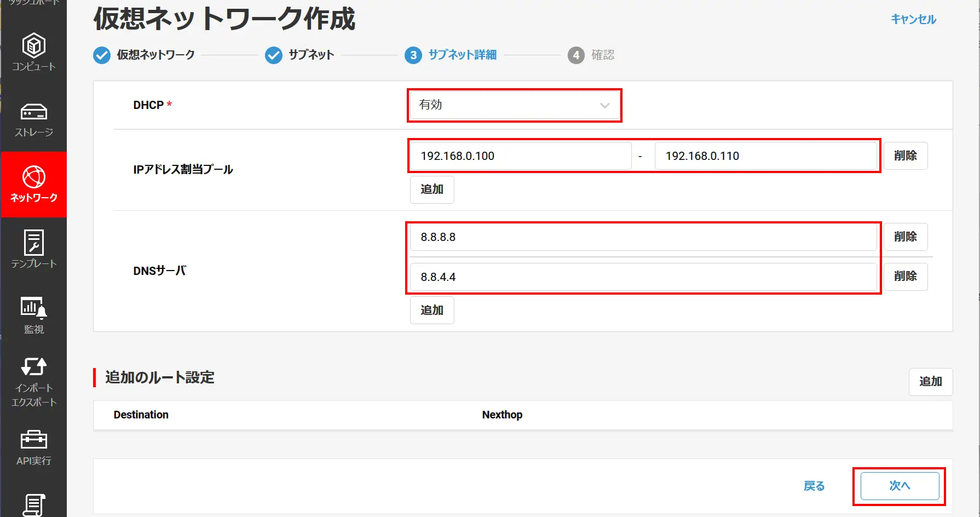Click the 8.8.4.4 DNS server field
Screen dimensions: 980x517
pyautogui.click(x=643, y=277)
